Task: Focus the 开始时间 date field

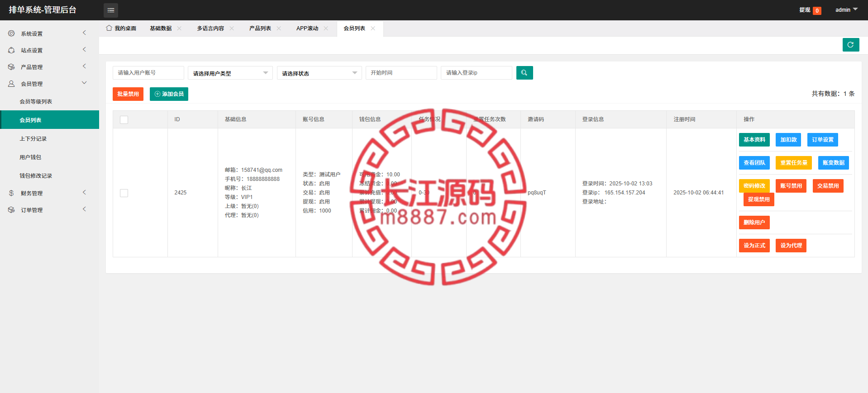Action: [x=401, y=73]
